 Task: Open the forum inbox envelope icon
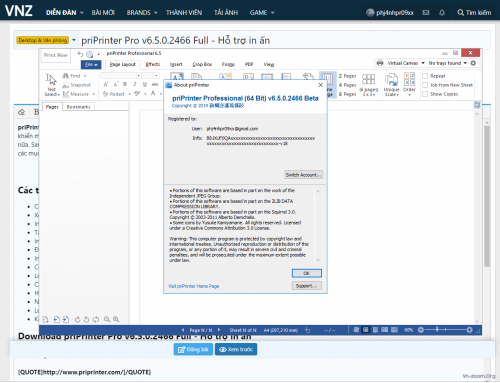426,13
